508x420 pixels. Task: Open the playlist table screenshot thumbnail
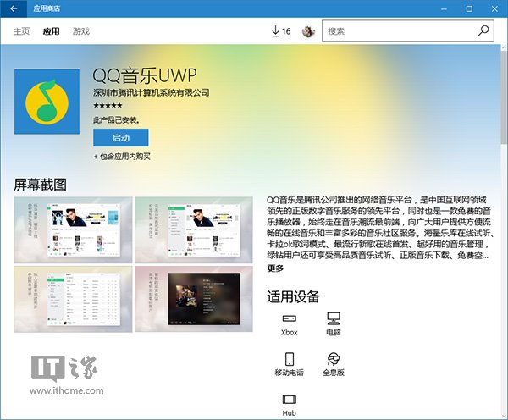tap(73, 299)
